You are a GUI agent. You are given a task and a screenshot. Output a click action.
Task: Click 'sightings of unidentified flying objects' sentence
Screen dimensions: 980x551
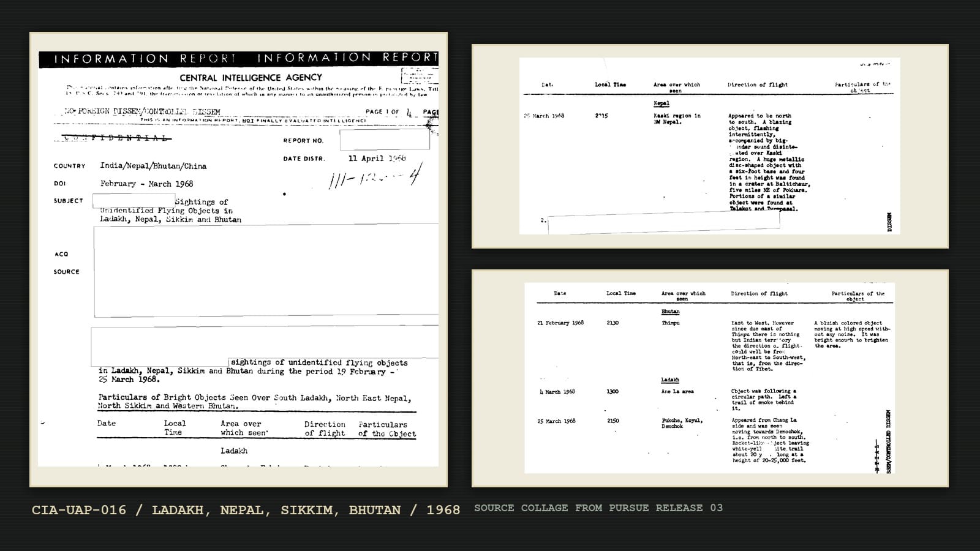(x=319, y=362)
